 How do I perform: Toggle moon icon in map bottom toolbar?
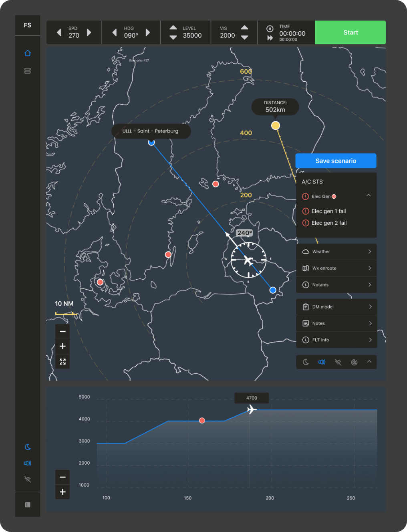tap(306, 362)
